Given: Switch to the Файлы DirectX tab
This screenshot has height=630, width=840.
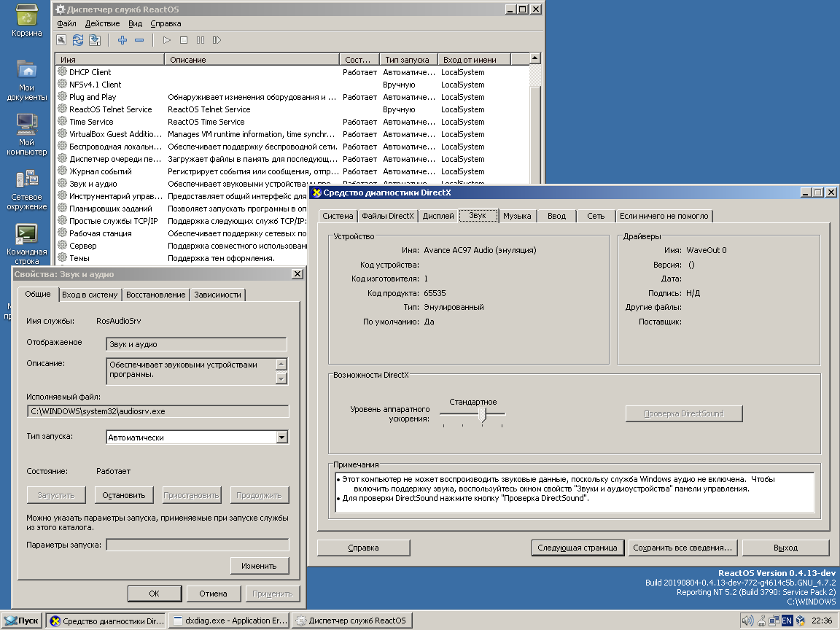Looking at the screenshot, I should pyautogui.click(x=388, y=216).
